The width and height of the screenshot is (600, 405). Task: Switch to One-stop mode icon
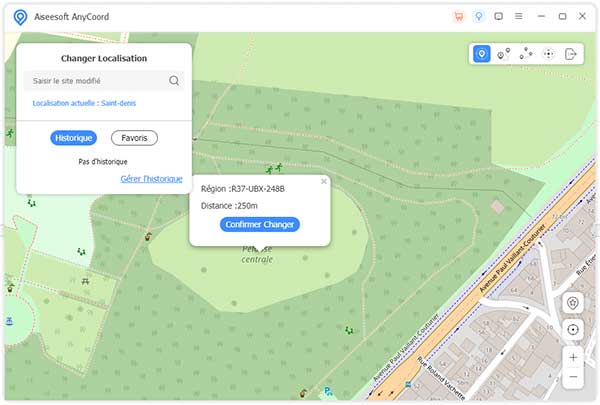coord(504,54)
